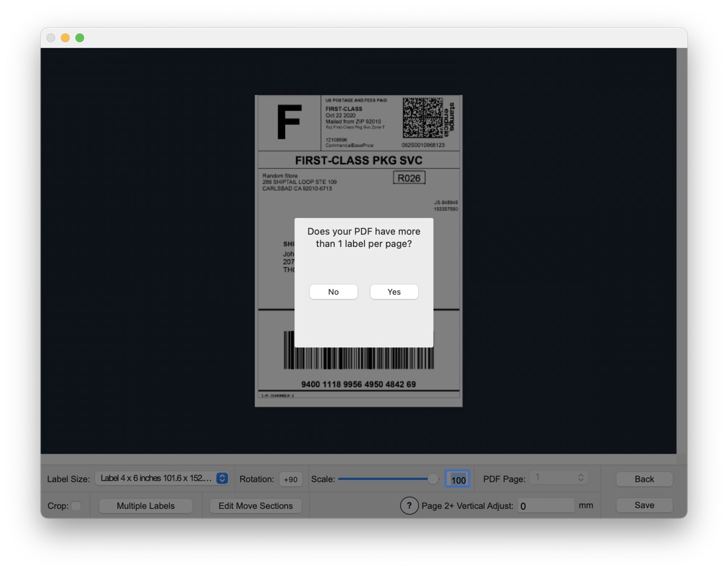Click the barcode on the label preview
Screen dimensions: 728x572
pos(358,351)
